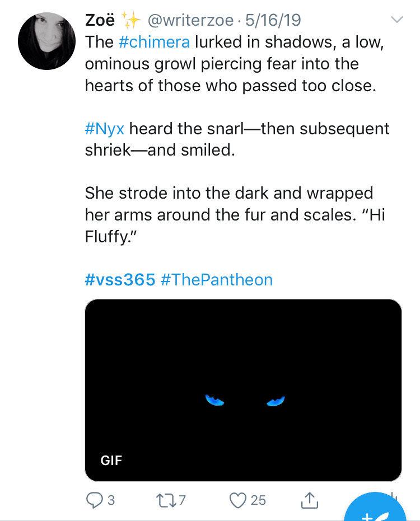
Task: Play the glowing blue eyes GIF
Action: tap(243, 390)
